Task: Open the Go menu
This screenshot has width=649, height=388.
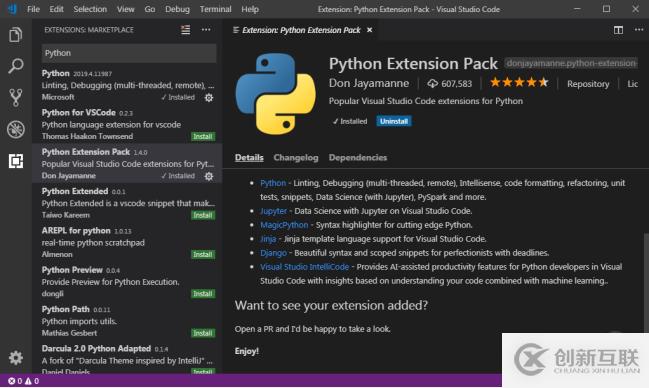Action: point(150,9)
